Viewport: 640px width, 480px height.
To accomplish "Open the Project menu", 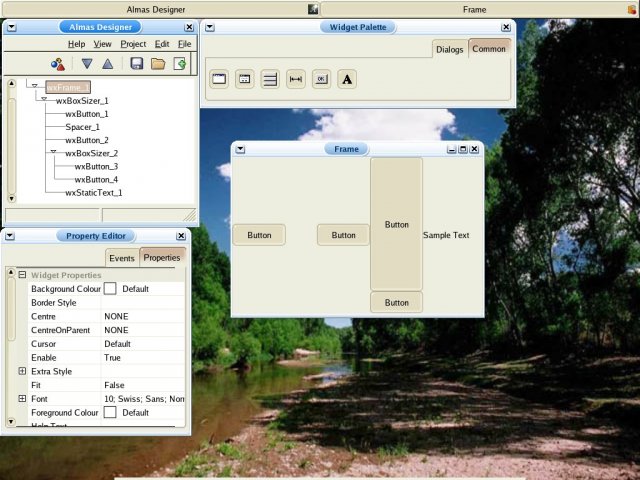I will point(133,44).
